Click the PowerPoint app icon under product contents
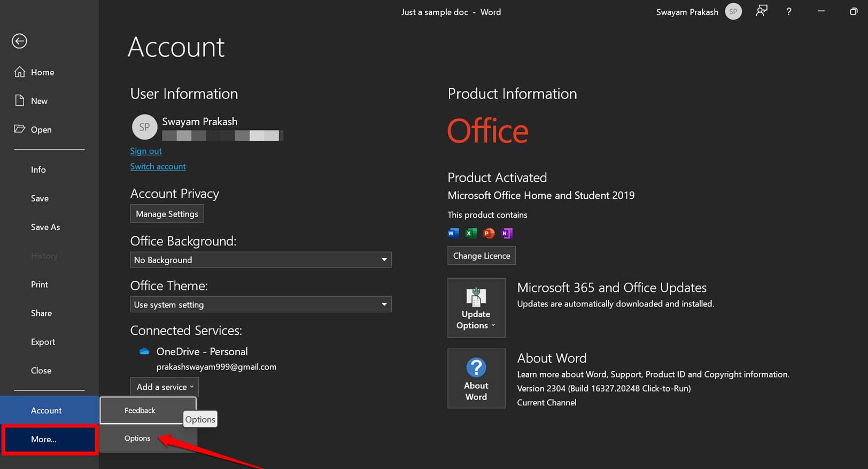Image resolution: width=868 pixels, height=469 pixels. coord(489,233)
